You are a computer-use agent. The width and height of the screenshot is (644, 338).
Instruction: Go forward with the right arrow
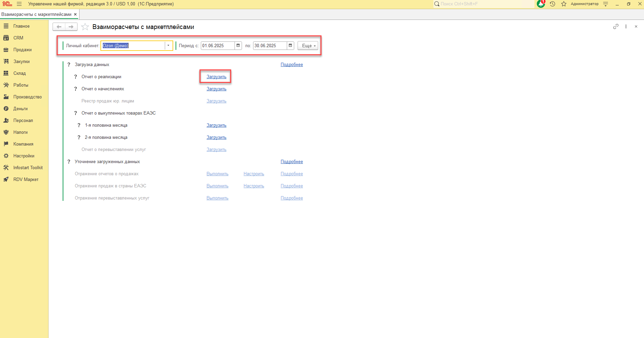[x=71, y=27]
